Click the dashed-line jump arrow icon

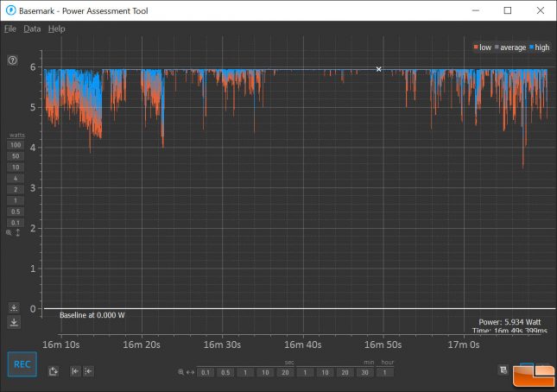(88, 371)
